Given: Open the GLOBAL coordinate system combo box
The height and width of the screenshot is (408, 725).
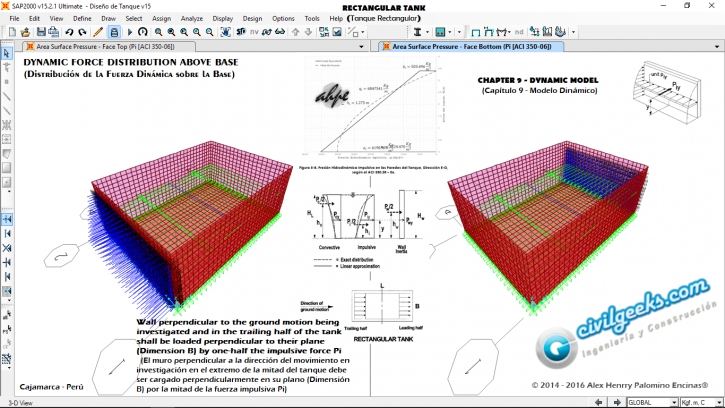Looking at the screenshot, I should click(x=652, y=402).
